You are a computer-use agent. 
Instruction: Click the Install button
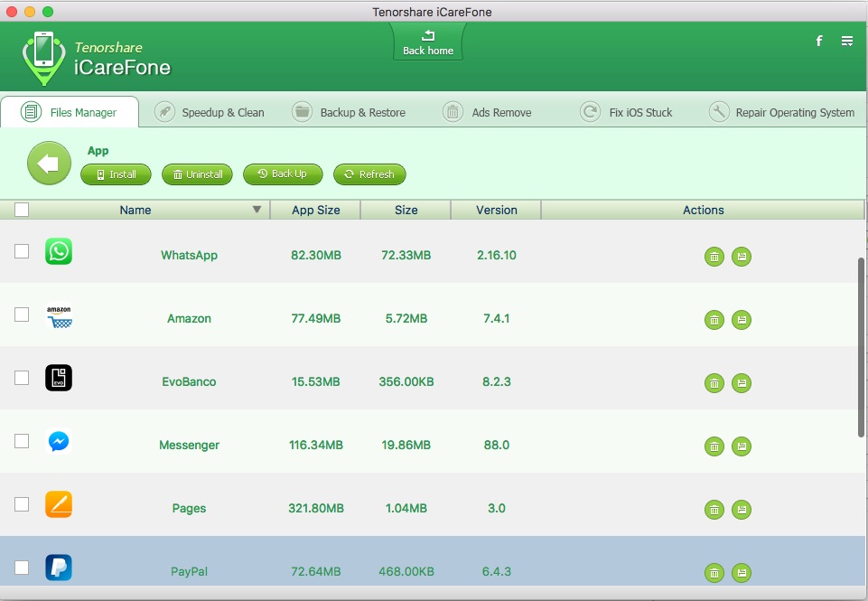click(x=116, y=174)
